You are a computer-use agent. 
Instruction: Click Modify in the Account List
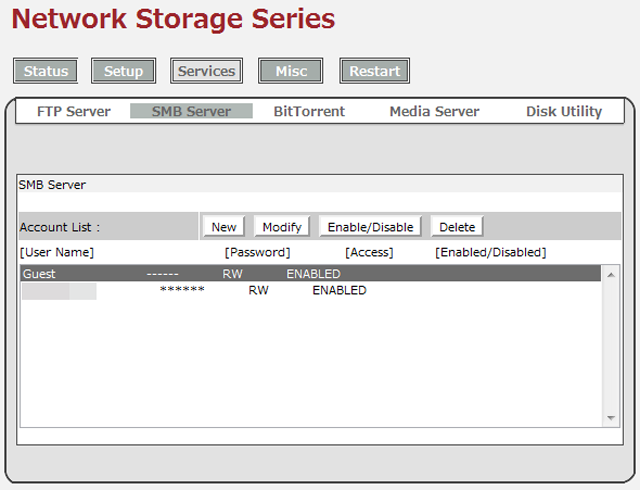click(x=282, y=227)
